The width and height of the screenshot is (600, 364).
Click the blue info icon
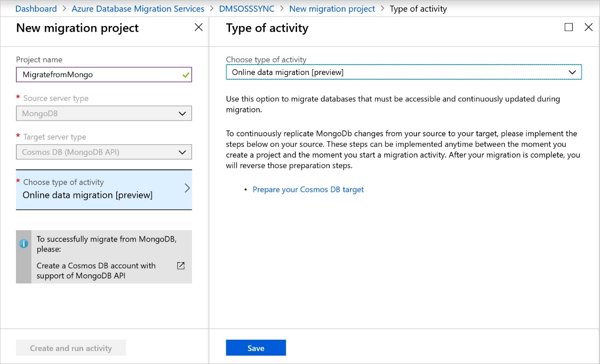click(x=23, y=243)
